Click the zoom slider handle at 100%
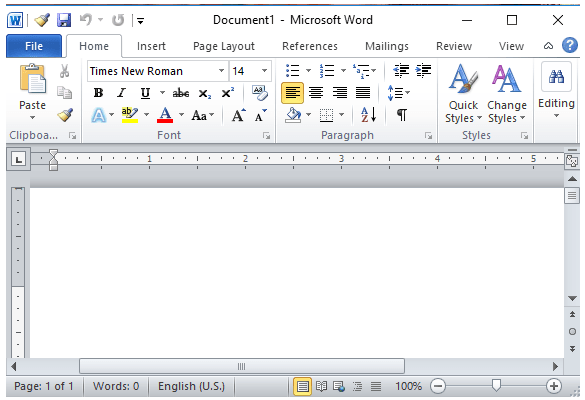The image size is (585, 400). (x=496, y=385)
